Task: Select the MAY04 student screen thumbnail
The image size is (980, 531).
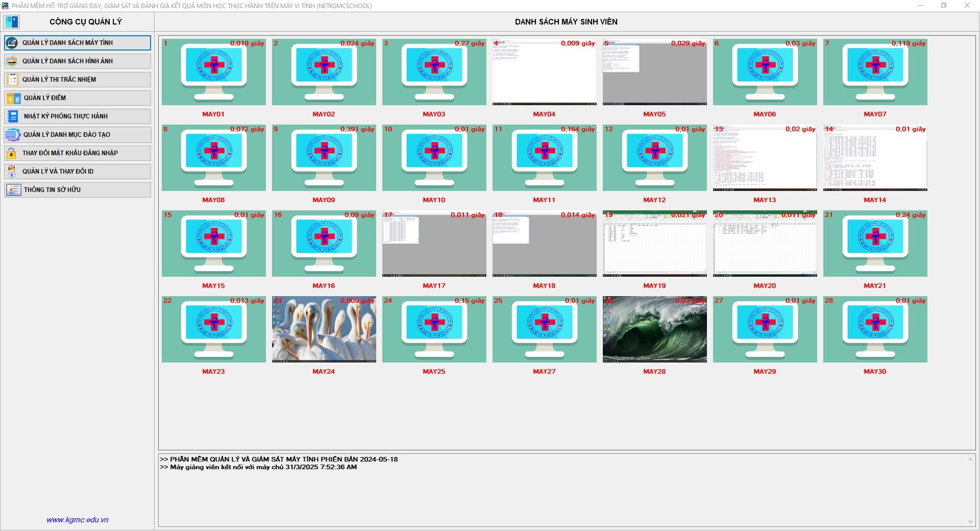Action: tap(544, 73)
